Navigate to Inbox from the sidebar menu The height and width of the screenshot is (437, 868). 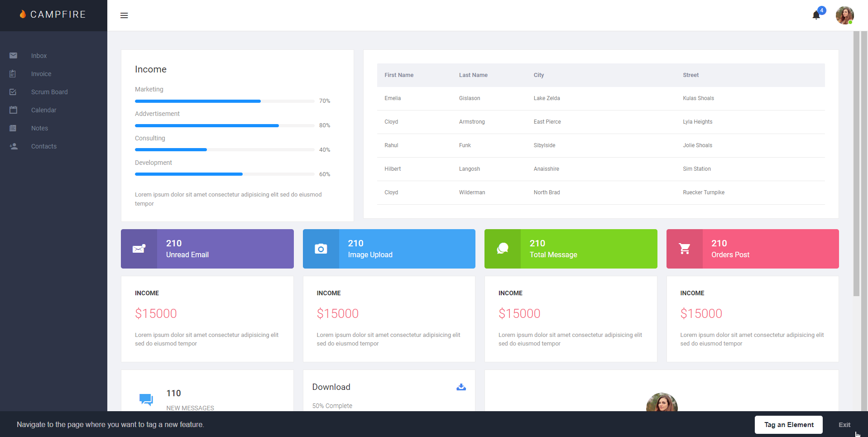pos(38,55)
